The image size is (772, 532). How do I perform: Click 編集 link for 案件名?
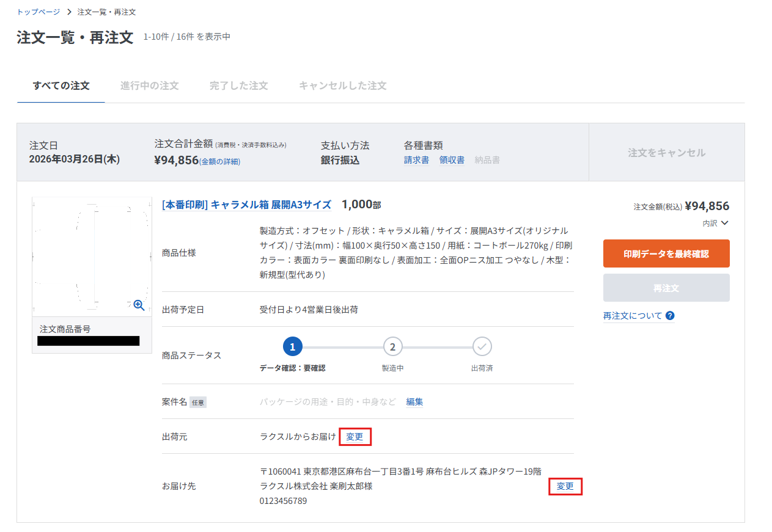click(414, 402)
